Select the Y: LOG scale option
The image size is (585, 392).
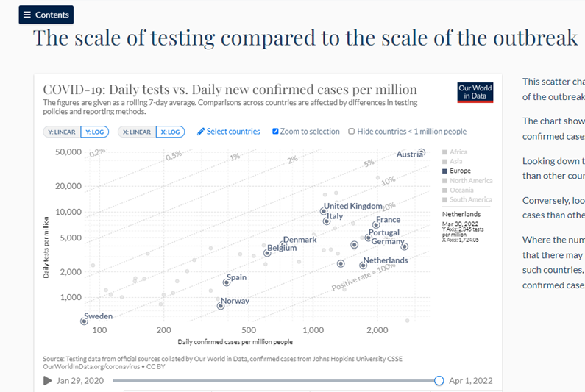[x=94, y=132]
